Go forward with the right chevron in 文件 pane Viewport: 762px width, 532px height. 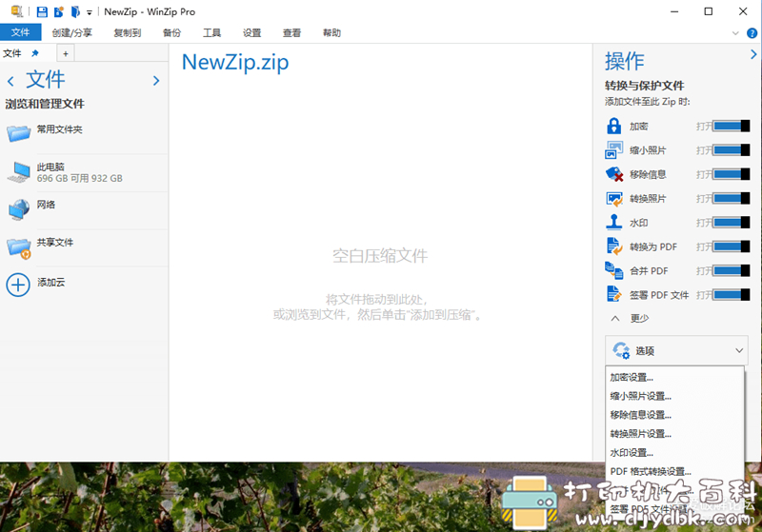click(156, 81)
